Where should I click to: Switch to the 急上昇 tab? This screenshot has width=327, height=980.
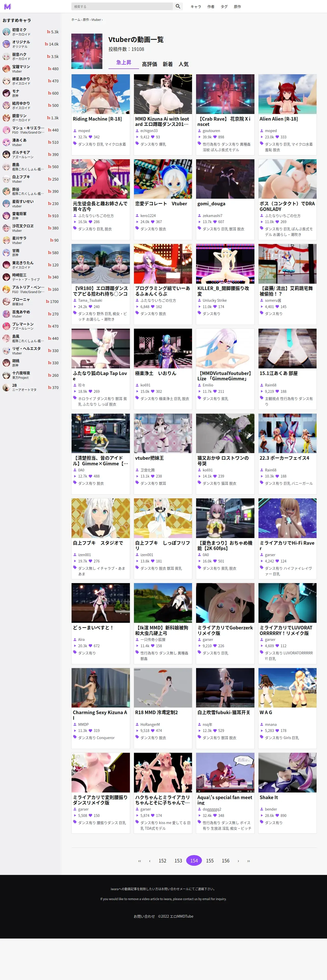124,62
